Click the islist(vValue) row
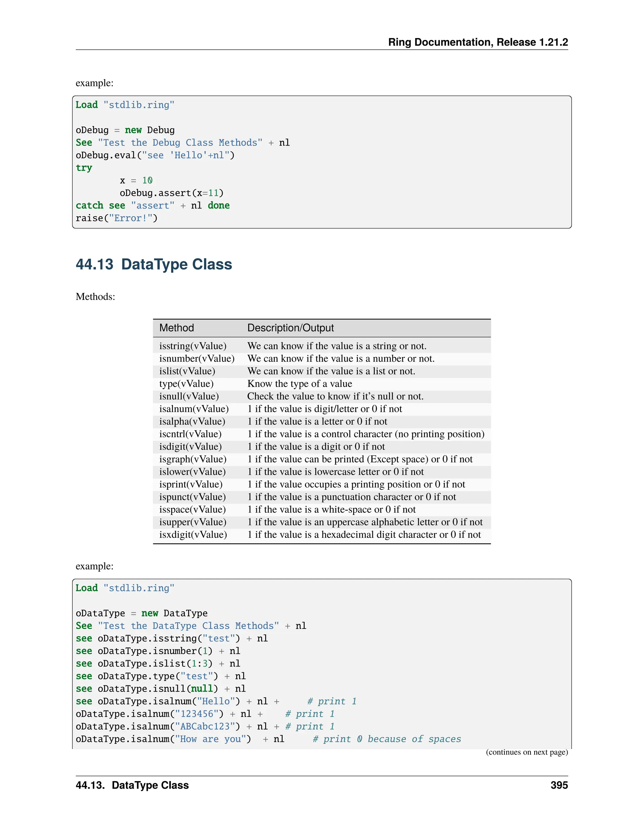The height and width of the screenshot is (833, 644). click(187, 371)
